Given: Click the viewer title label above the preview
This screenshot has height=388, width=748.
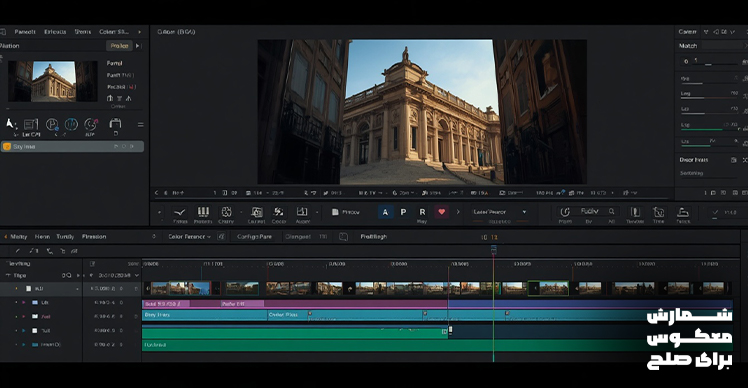Looking at the screenshot, I should [176, 32].
